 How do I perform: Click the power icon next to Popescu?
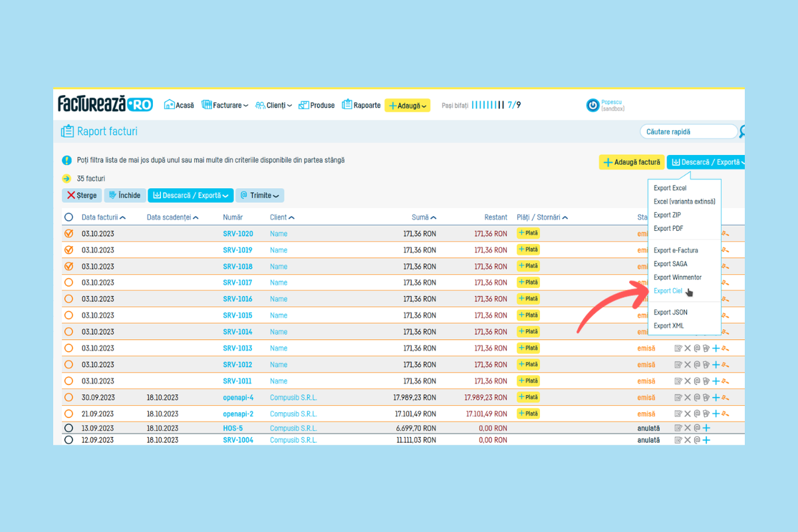coord(593,105)
